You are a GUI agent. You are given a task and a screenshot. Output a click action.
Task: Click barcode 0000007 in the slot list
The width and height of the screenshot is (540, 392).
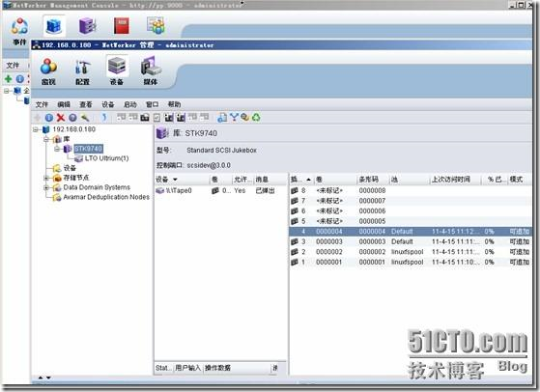tap(372, 201)
